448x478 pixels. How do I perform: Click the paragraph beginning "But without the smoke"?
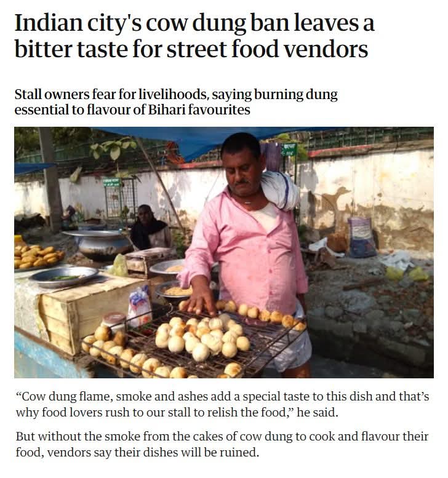coord(222,444)
